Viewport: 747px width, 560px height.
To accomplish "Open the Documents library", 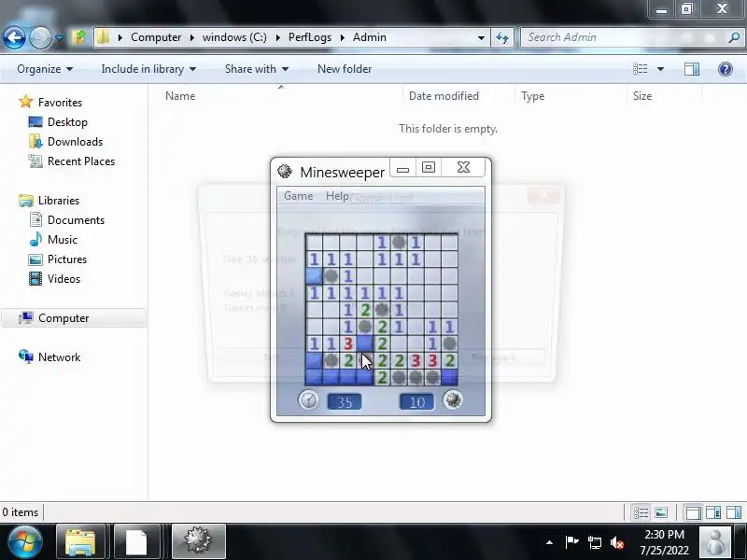I will (x=76, y=219).
